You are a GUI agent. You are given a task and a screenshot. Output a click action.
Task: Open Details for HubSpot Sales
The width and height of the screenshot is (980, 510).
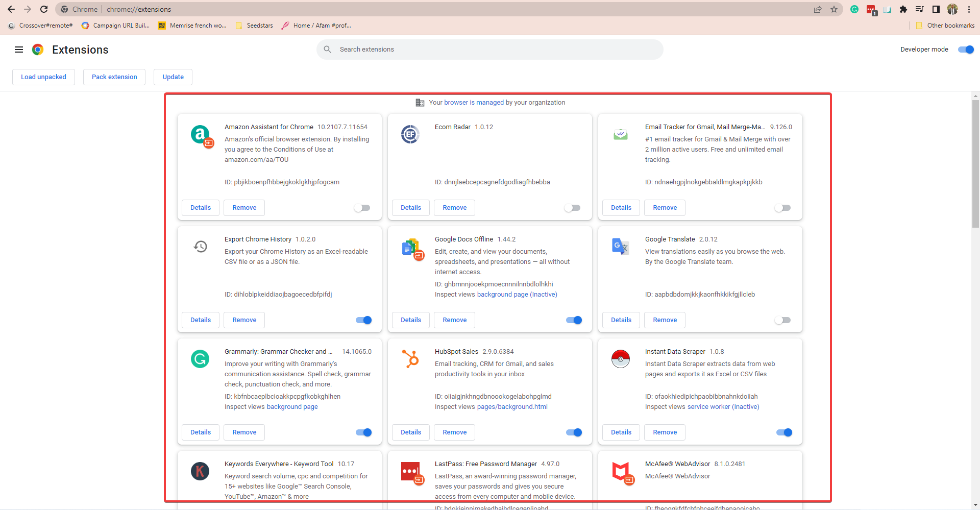tap(411, 432)
